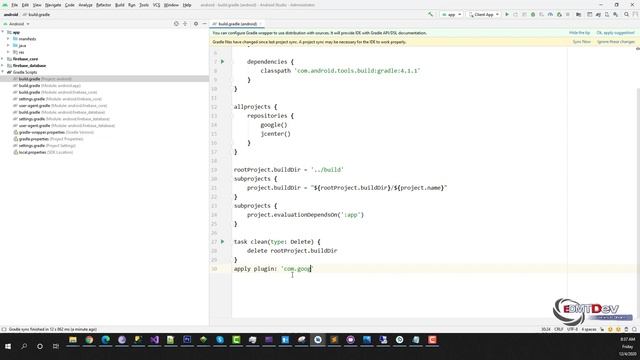Open the AVD Manager icon in the toolbar
Viewport: 640px width, 360px height.
tap(607, 14)
